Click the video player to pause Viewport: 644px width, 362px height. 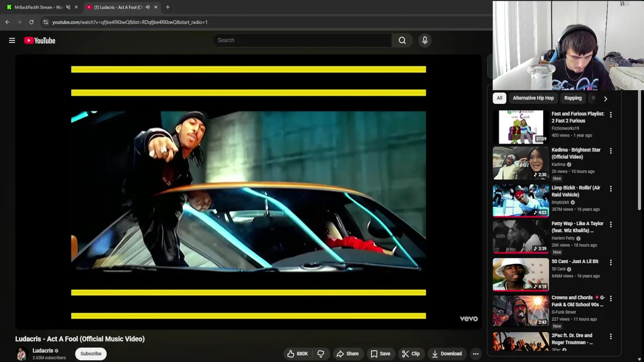(249, 192)
